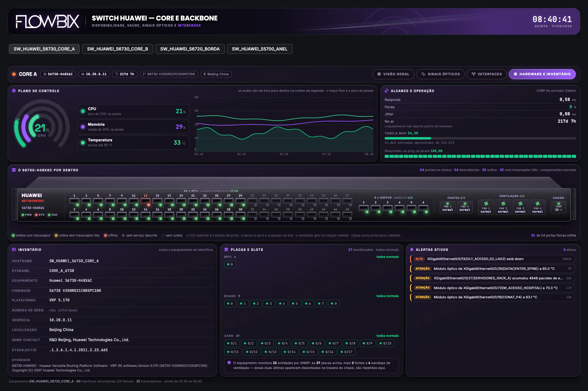Click the Flowbix logo
588x391 pixels.
[47, 21]
